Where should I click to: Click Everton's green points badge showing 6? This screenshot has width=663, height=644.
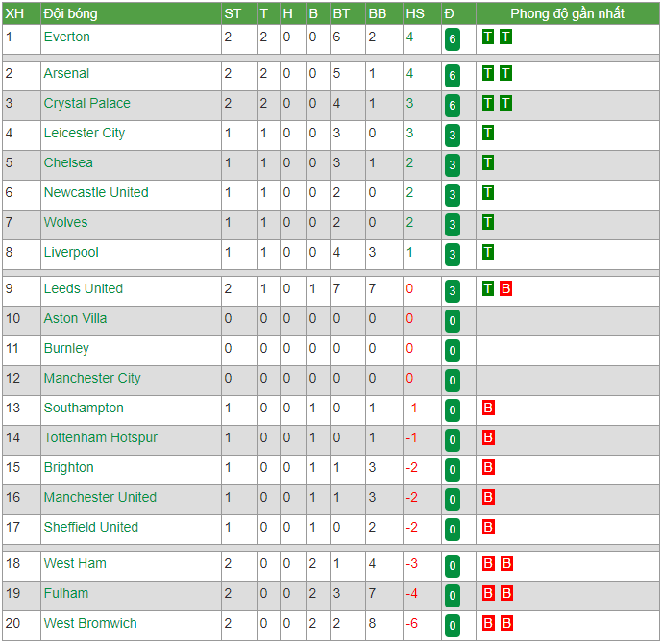point(452,38)
